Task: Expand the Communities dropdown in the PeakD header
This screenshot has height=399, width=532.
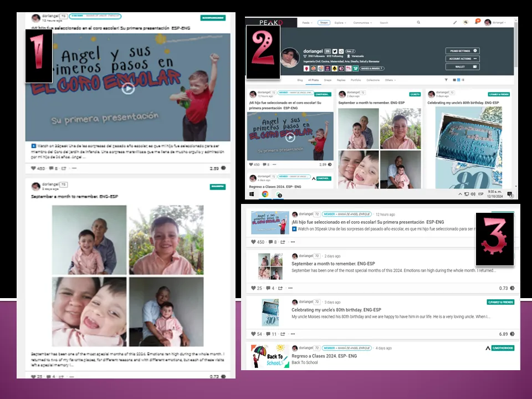Action: click(362, 23)
